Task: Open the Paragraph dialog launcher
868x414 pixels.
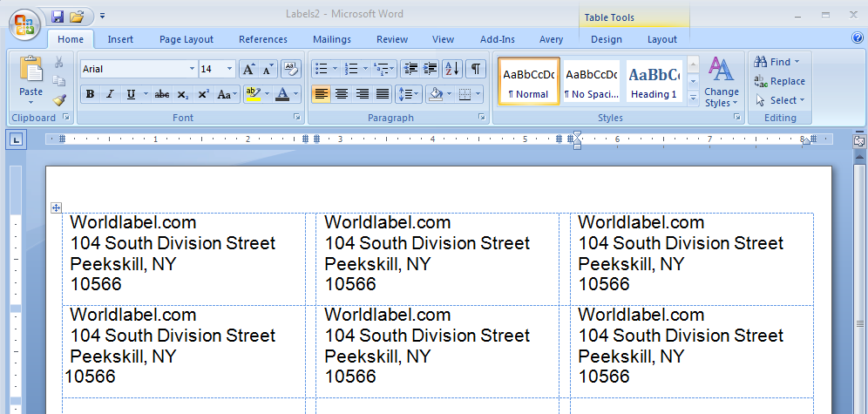Action: coord(482,118)
